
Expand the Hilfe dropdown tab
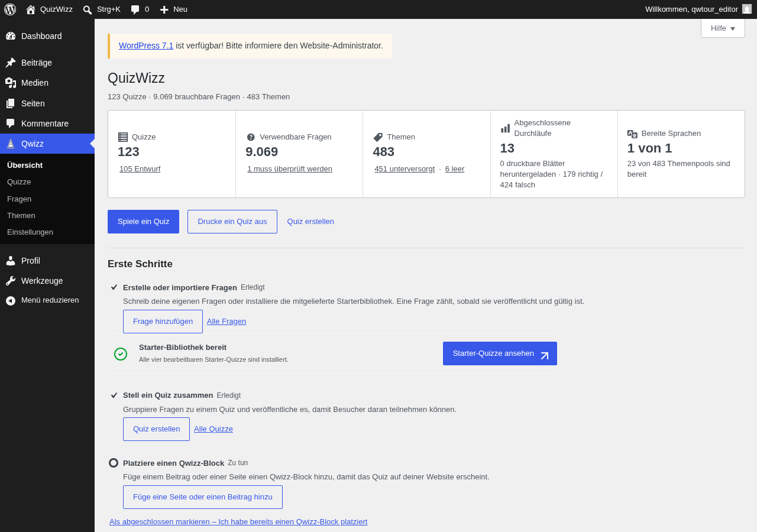coord(723,28)
